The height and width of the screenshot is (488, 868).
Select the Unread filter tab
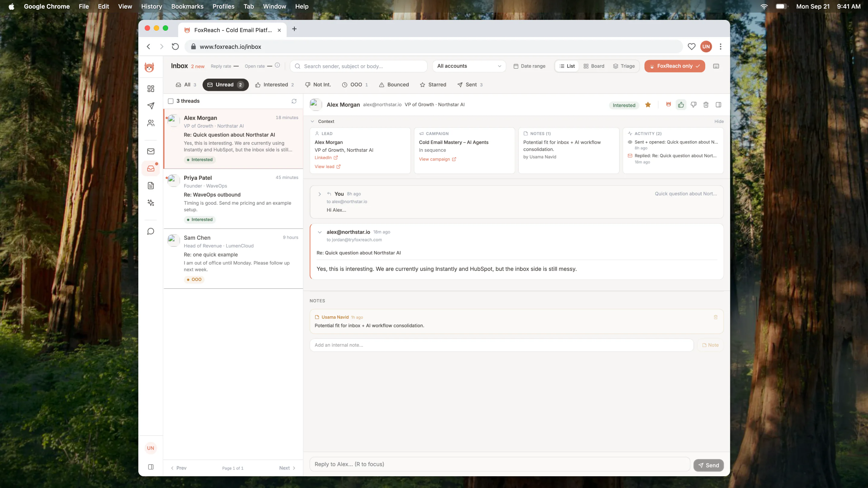pyautogui.click(x=225, y=85)
